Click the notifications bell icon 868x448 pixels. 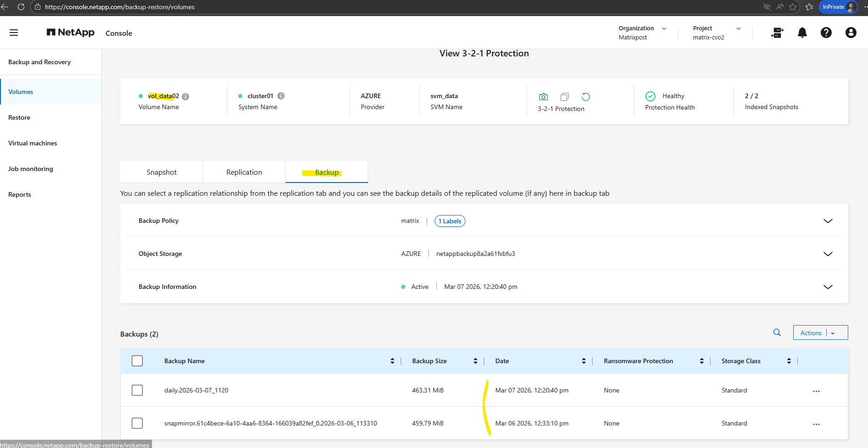pyautogui.click(x=802, y=33)
